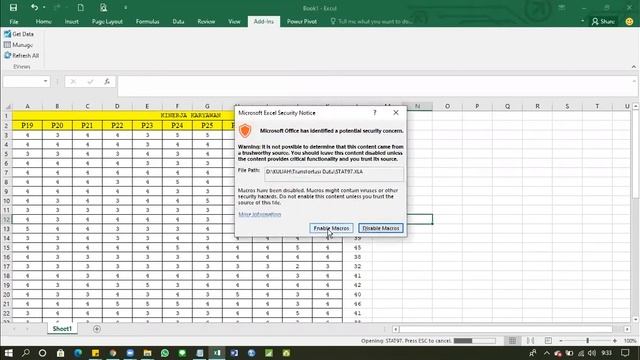Select column header Q
Viewport: 640px width, 360px height.
(x=507, y=106)
